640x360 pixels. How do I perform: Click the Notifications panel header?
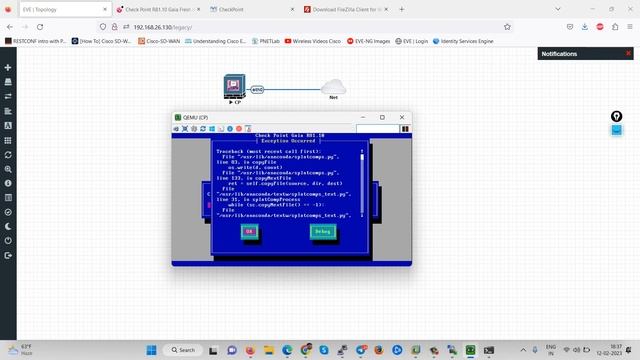click(585, 53)
